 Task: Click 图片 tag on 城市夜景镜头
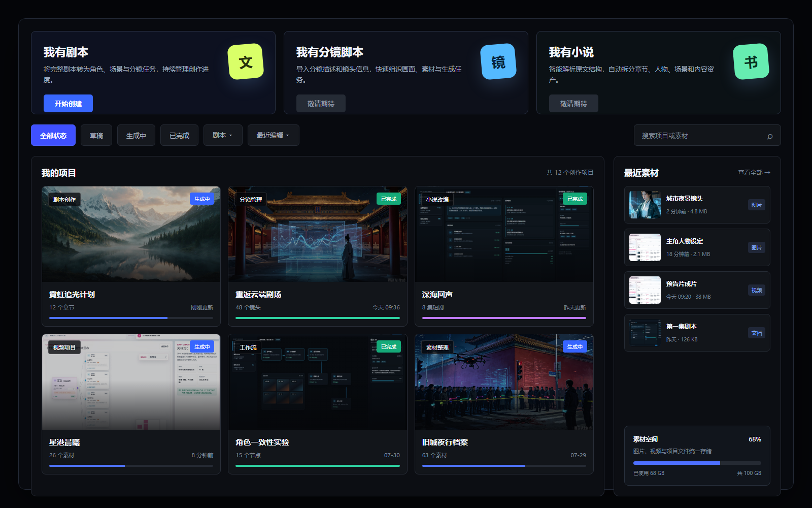click(x=757, y=205)
